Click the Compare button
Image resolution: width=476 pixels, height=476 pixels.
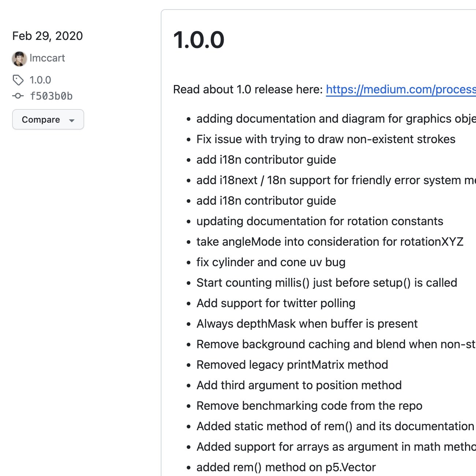pyautogui.click(x=48, y=119)
